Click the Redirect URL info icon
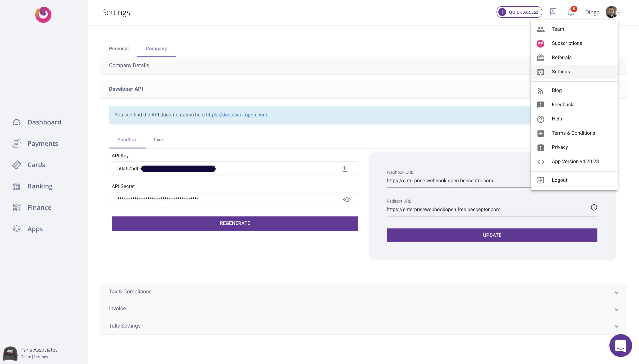This screenshot has height=364, width=639. (x=594, y=208)
